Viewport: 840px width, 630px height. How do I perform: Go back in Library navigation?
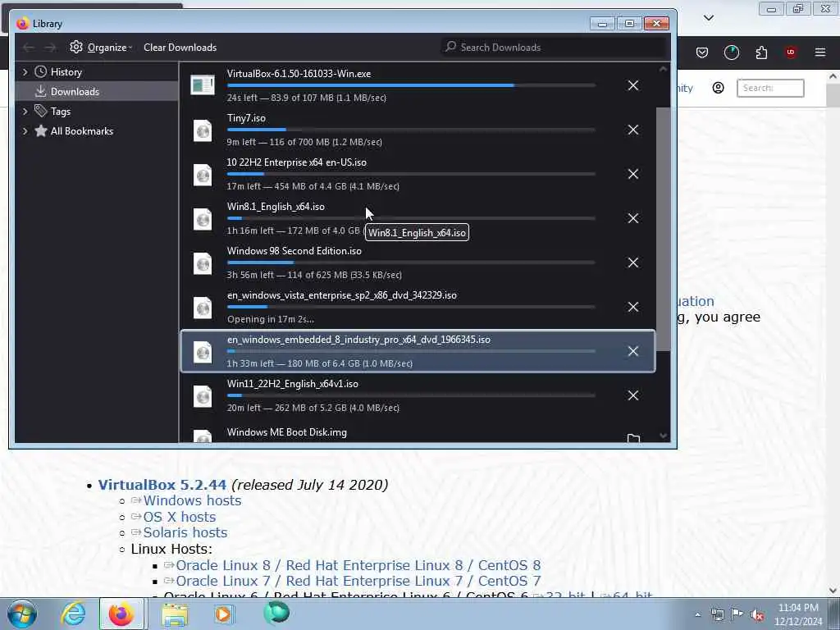pos(29,48)
